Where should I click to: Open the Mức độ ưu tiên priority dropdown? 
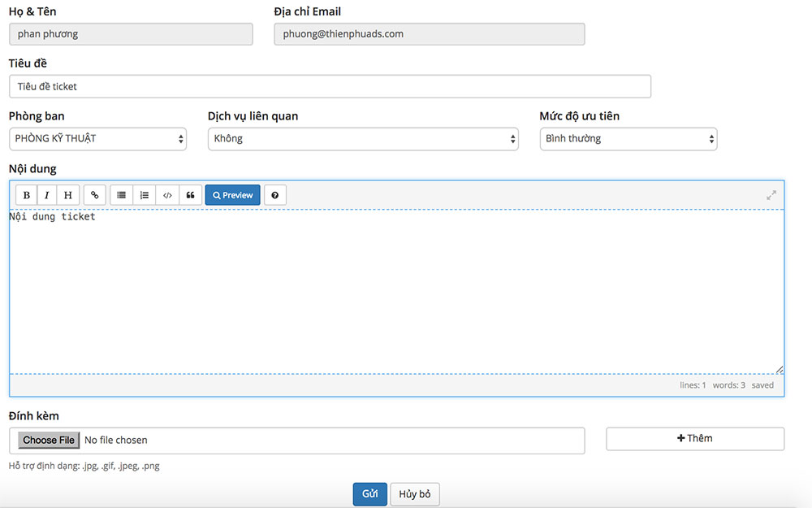pyautogui.click(x=628, y=139)
